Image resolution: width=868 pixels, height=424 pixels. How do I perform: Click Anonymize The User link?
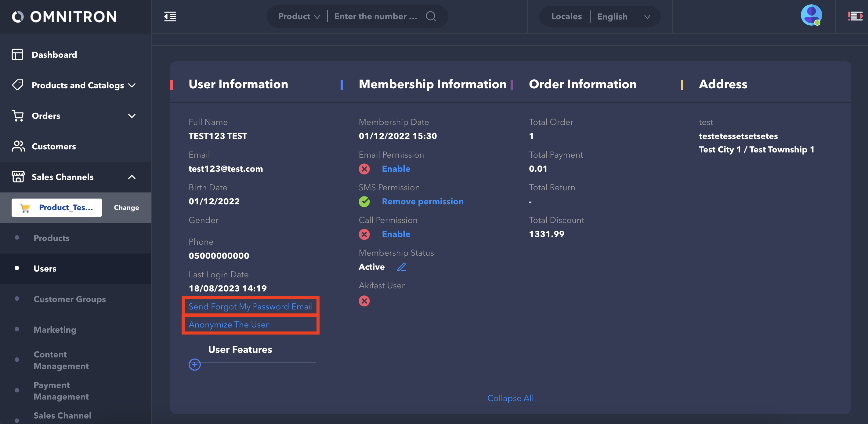[x=229, y=324]
